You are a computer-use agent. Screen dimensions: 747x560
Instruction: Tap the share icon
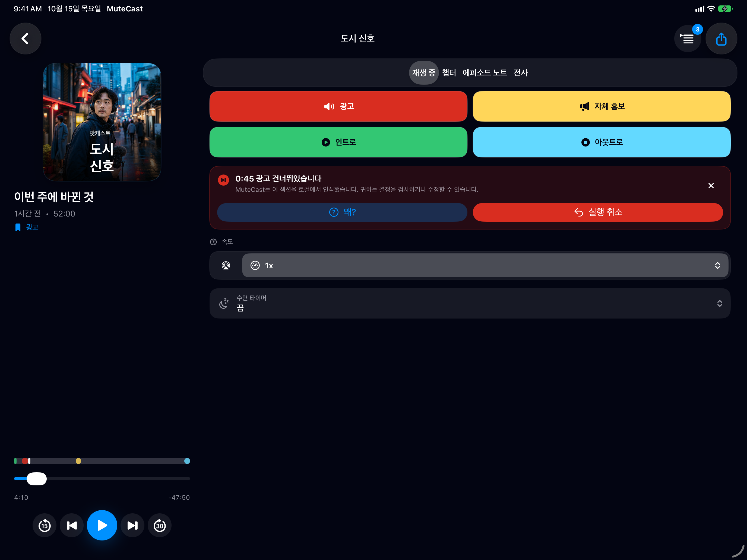coord(721,39)
